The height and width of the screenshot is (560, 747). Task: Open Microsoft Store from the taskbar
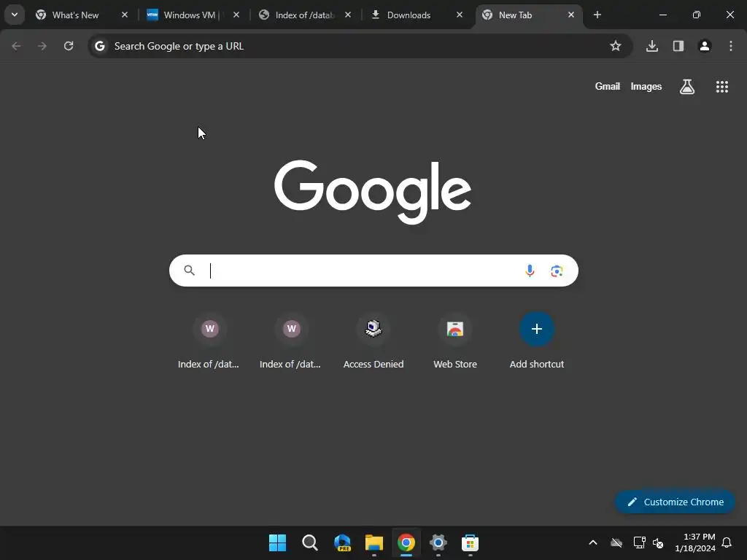tap(471, 542)
